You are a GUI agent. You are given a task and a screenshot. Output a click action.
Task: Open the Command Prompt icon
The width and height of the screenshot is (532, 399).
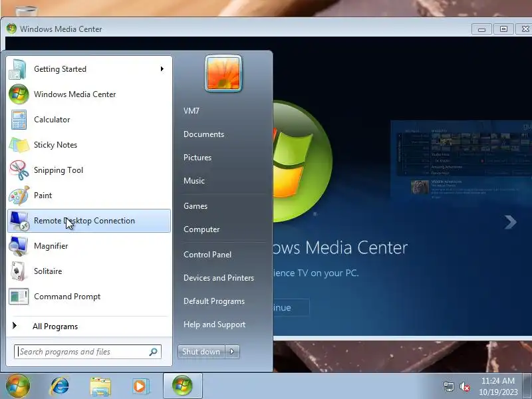pyautogui.click(x=19, y=297)
